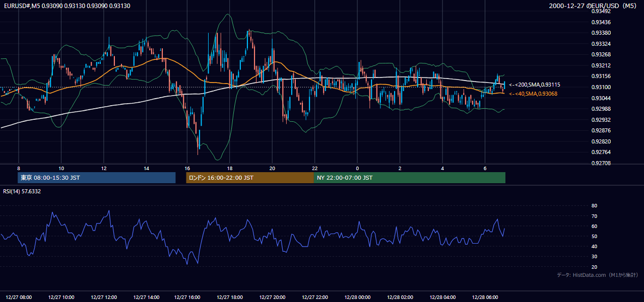Click the 12/27 12:00 time axis label
This screenshot has height=302, width=644.
103,297
